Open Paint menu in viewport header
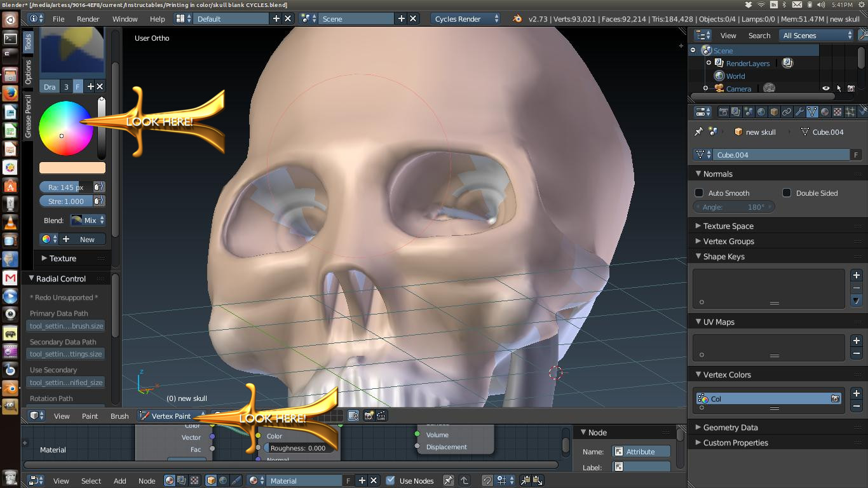 90,416
